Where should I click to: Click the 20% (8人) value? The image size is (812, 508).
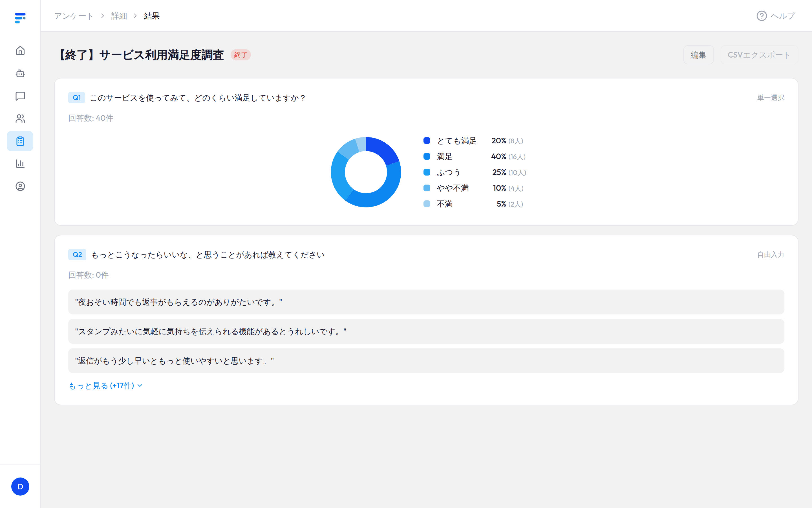507,141
